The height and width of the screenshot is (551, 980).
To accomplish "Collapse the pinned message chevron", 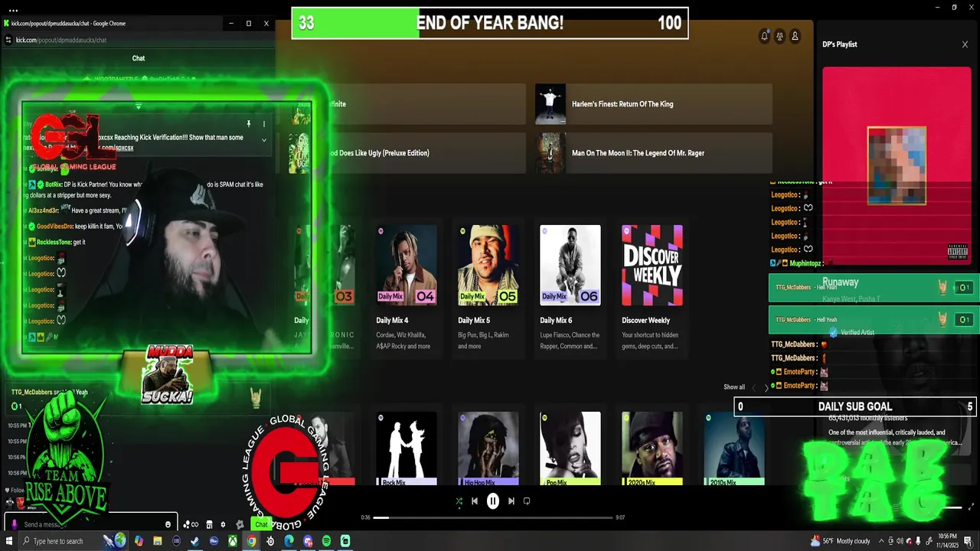I will 264,140.
